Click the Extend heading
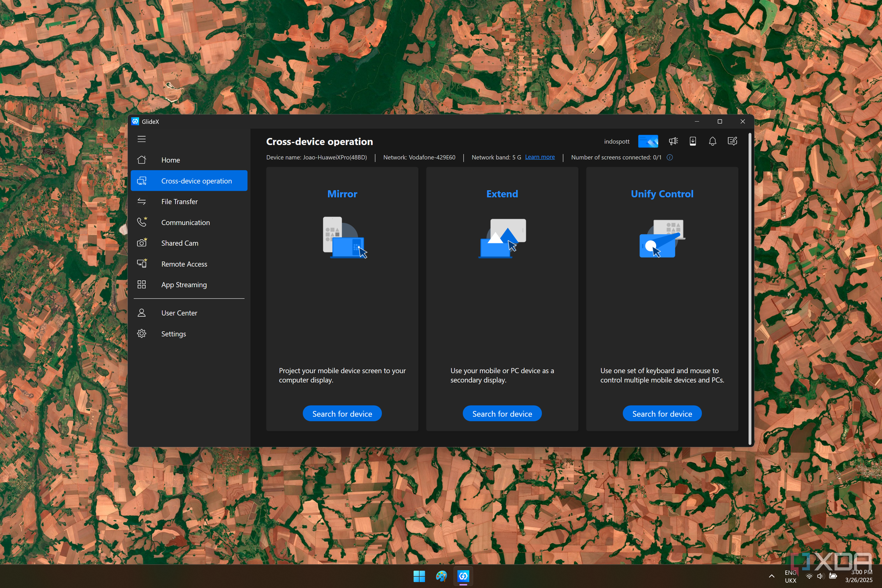This screenshot has height=588, width=882. (x=502, y=194)
